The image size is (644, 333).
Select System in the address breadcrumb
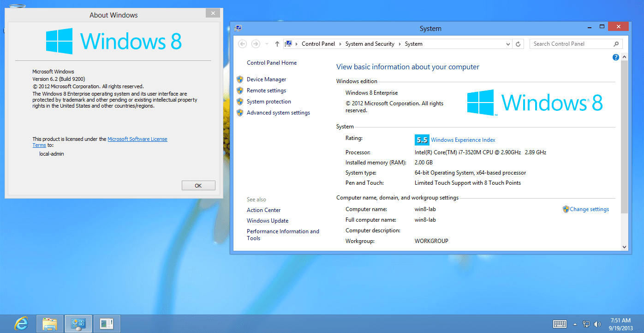point(414,44)
